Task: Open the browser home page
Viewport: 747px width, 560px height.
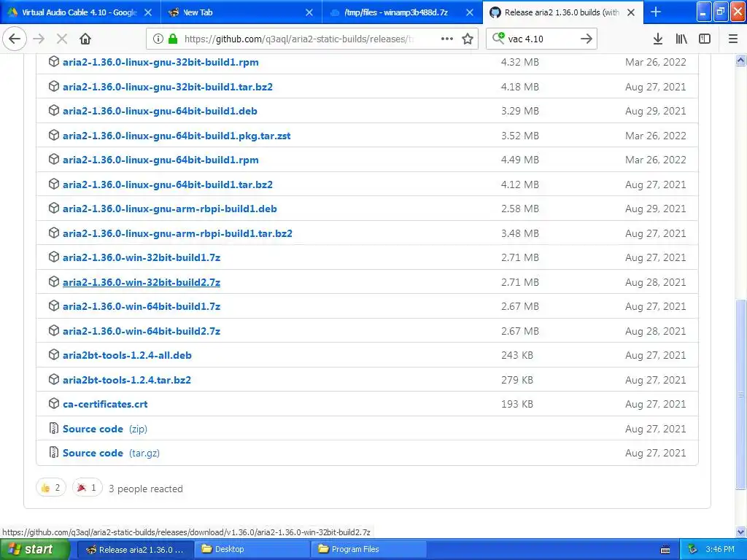Action: coord(85,39)
